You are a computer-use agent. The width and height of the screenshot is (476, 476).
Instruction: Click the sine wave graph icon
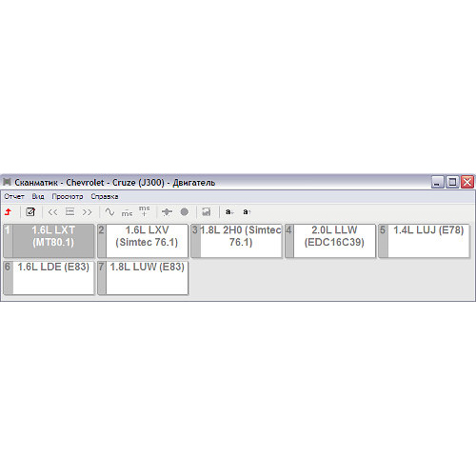pos(109,211)
